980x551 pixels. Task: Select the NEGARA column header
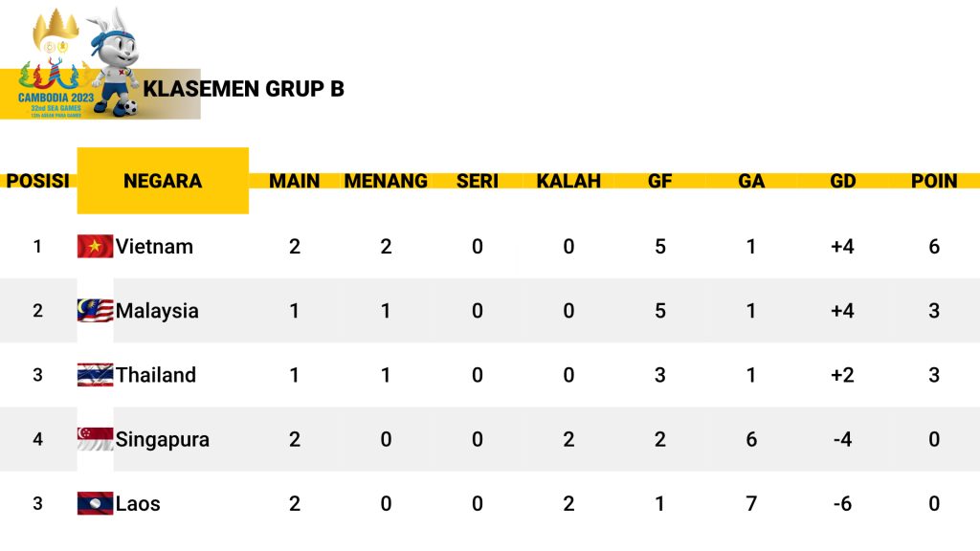point(163,181)
